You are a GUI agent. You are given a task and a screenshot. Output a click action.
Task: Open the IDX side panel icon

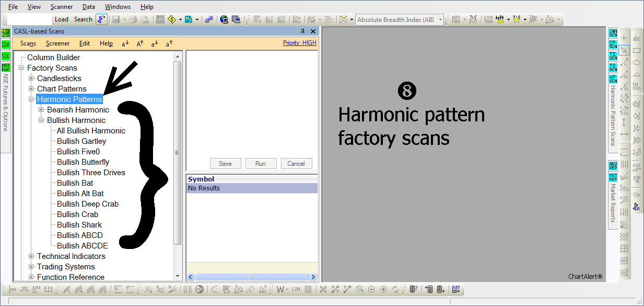pos(6,44)
